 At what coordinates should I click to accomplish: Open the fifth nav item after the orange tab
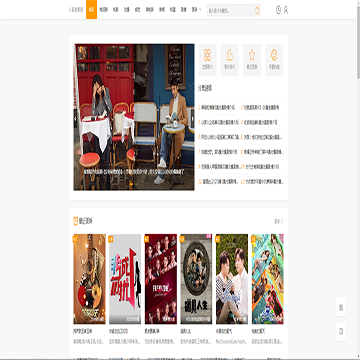click(x=150, y=10)
